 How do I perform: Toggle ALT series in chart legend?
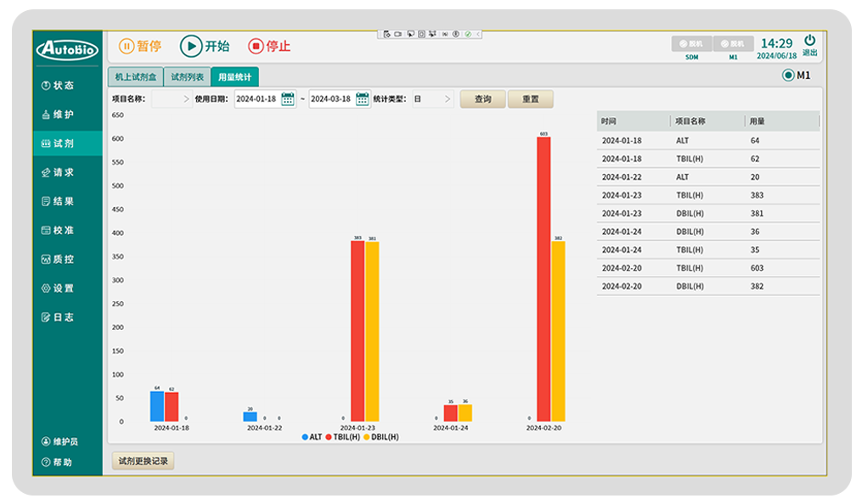coord(311,437)
